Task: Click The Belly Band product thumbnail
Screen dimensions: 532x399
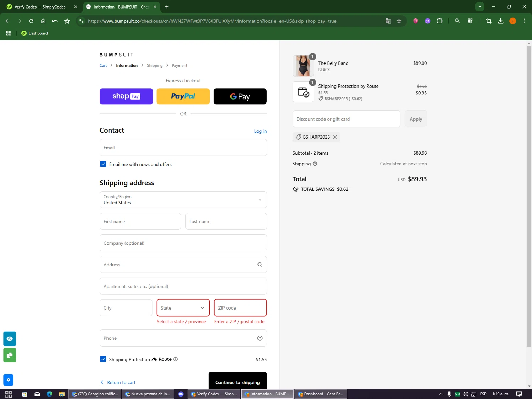Action: point(303,66)
